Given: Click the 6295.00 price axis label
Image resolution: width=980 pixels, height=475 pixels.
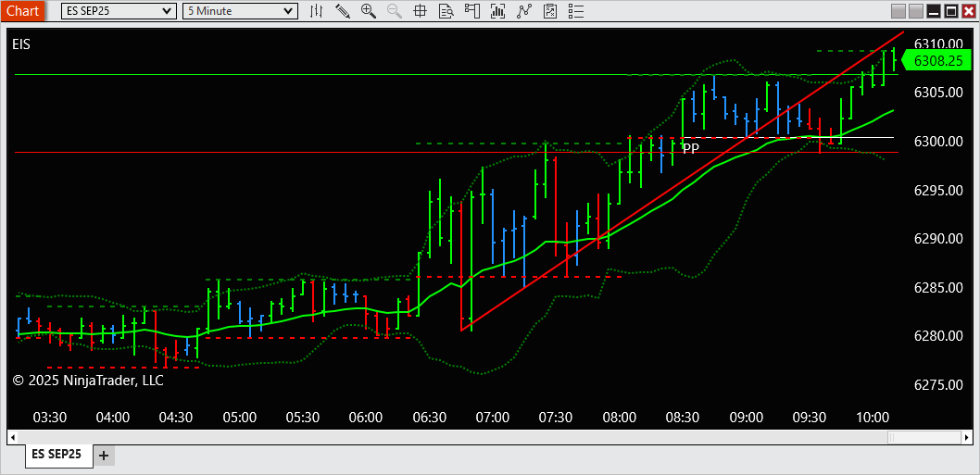Looking at the screenshot, I should point(938,190).
